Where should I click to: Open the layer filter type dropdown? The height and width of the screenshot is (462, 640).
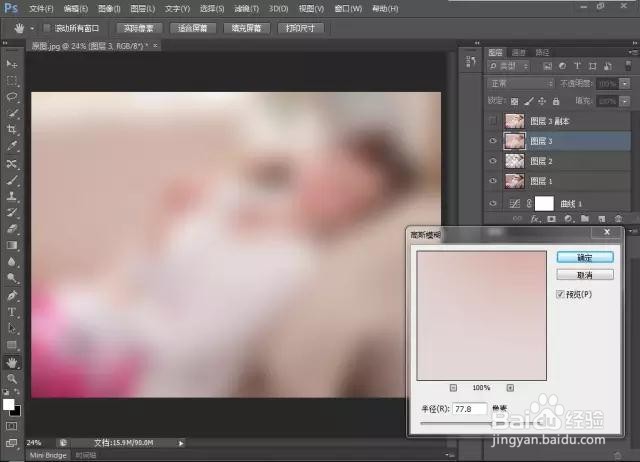pyautogui.click(x=509, y=66)
